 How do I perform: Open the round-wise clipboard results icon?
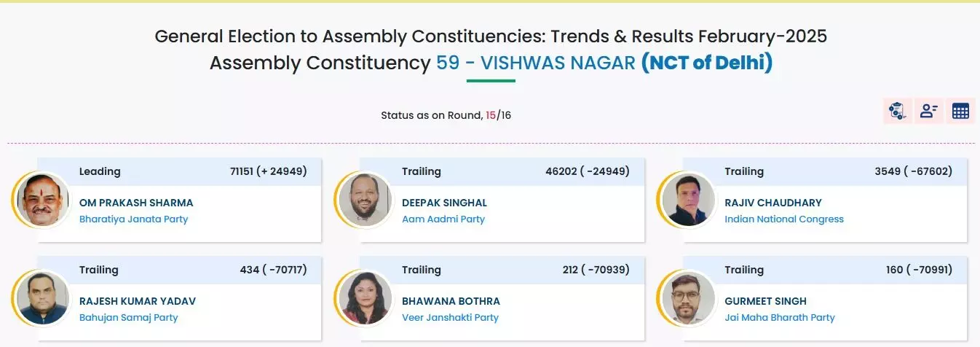897,111
